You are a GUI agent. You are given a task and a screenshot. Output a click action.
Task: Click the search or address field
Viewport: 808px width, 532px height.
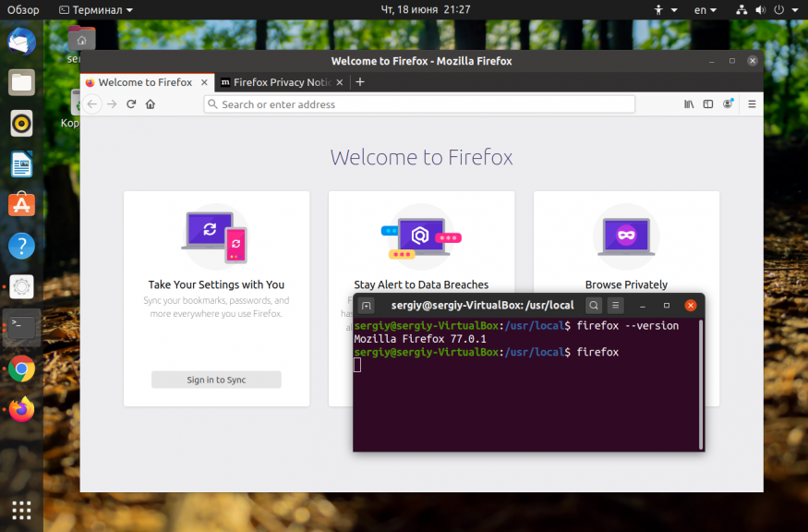[x=419, y=104]
